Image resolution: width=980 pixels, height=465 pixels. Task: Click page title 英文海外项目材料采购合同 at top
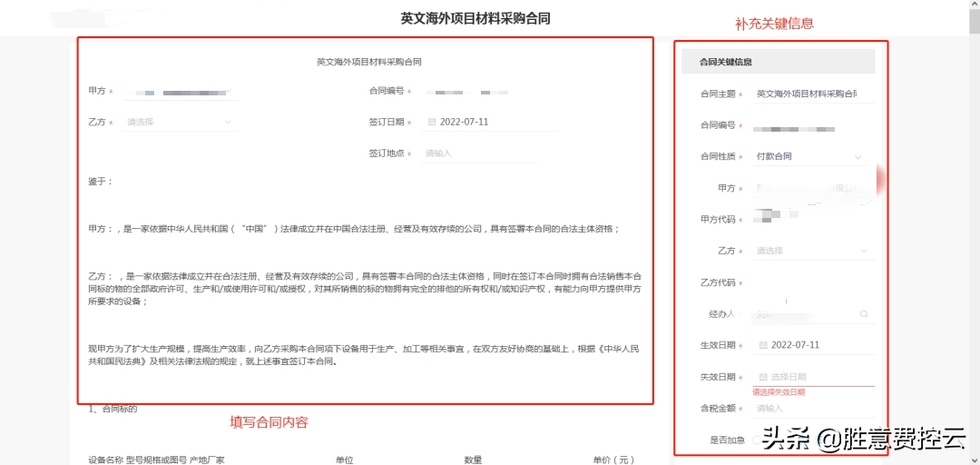tap(475, 18)
